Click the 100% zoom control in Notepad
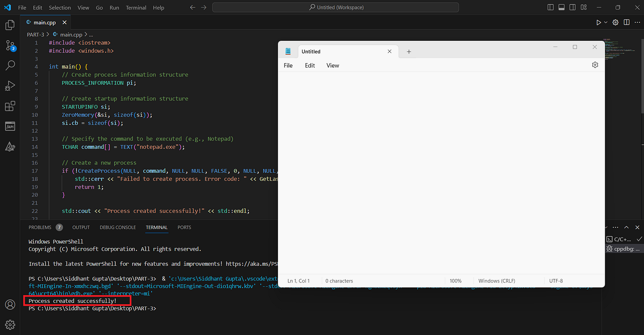644x335 pixels. [455, 280]
